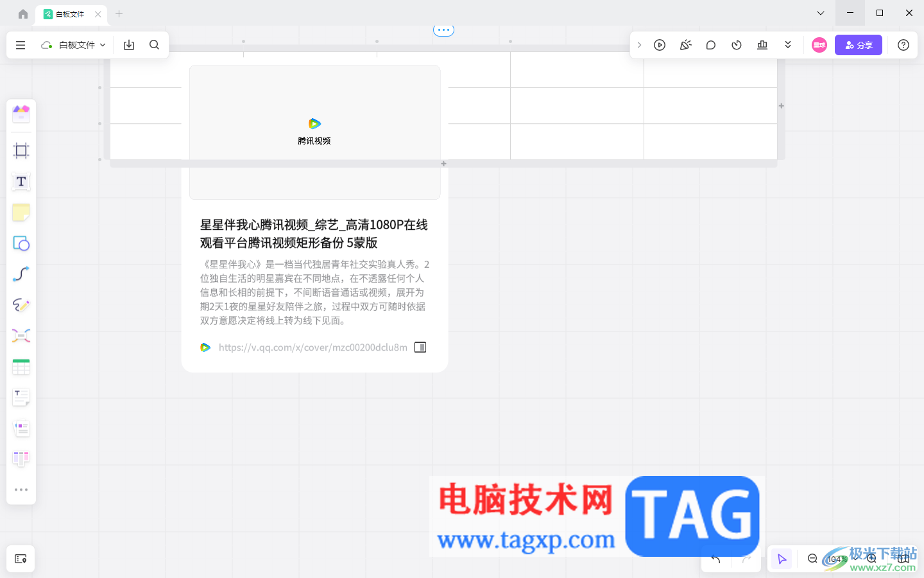Collapse the right toolbar with the chevron
The height and width of the screenshot is (578, 924).
[639, 45]
